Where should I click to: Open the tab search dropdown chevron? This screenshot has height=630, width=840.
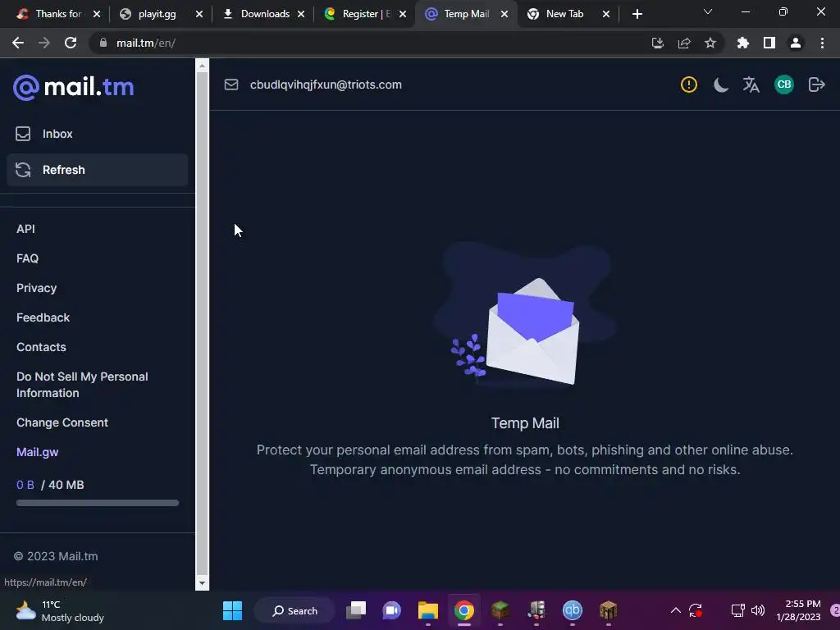(708, 11)
